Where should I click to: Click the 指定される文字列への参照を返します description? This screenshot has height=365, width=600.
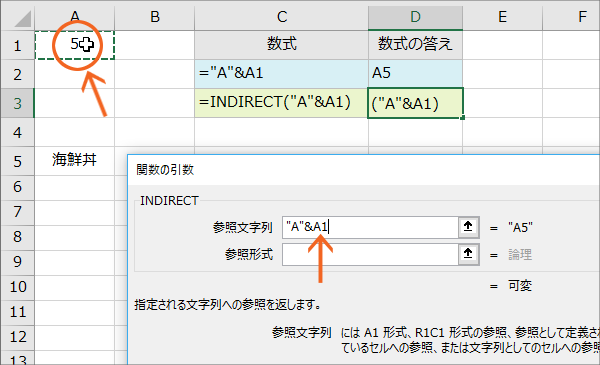point(228,305)
